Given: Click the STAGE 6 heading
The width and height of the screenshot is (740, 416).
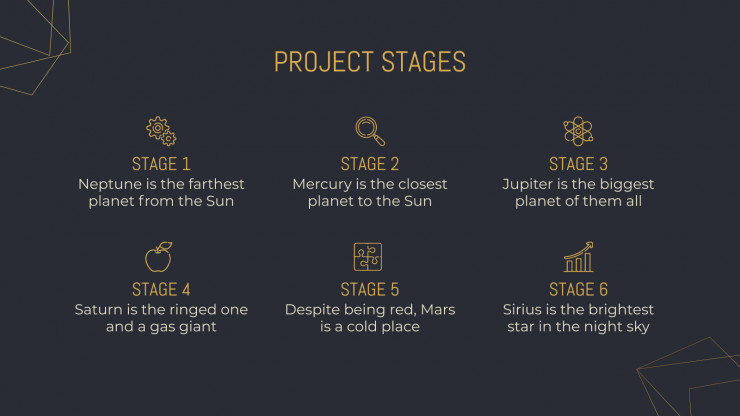Looking at the screenshot, I should coord(579,289).
